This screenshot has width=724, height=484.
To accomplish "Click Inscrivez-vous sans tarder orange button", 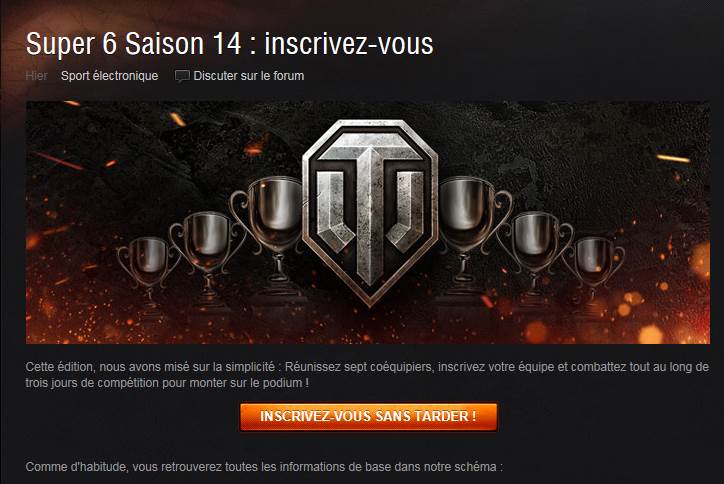I will (368, 417).
